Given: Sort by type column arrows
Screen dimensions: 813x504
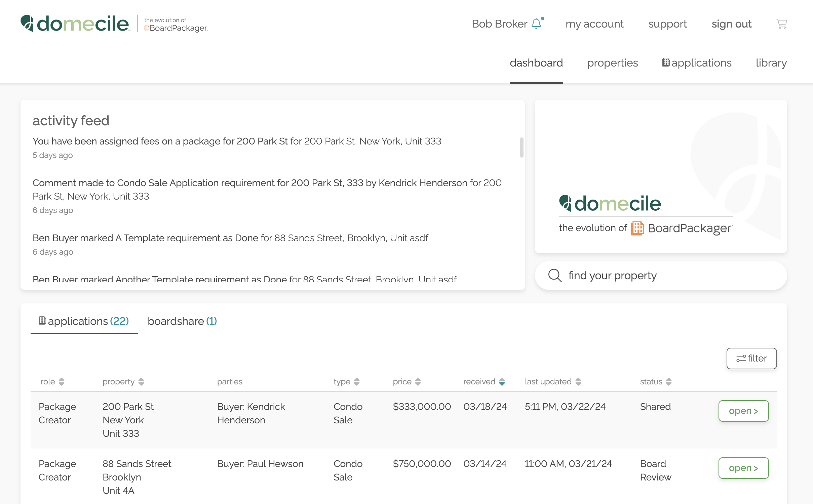Looking at the screenshot, I should pyautogui.click(x=357, y=382).
